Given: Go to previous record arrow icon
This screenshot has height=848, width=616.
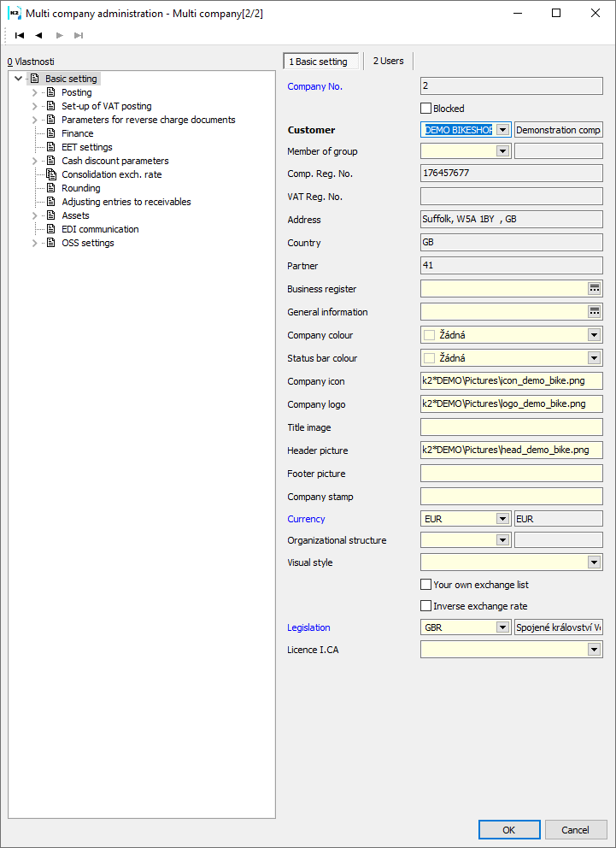Looking at the screenshot, I should tap(39, 36).
